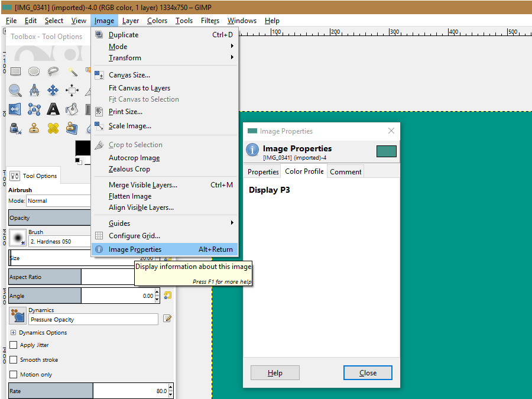Image resolution: width=532 pixels, height=399 pixels.
Task: Open Print Size dialog
Action: (x=164, y=112)
